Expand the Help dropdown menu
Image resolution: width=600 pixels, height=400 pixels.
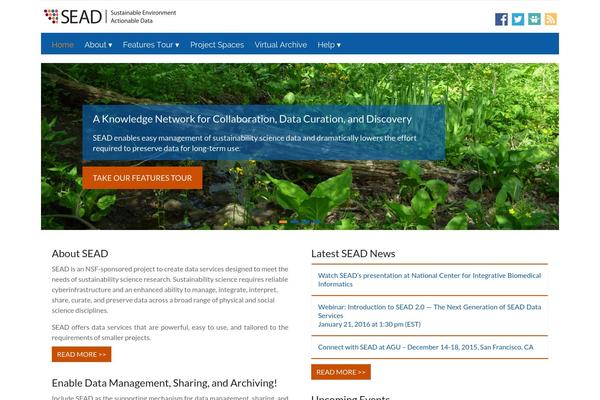tap(329, 45)
